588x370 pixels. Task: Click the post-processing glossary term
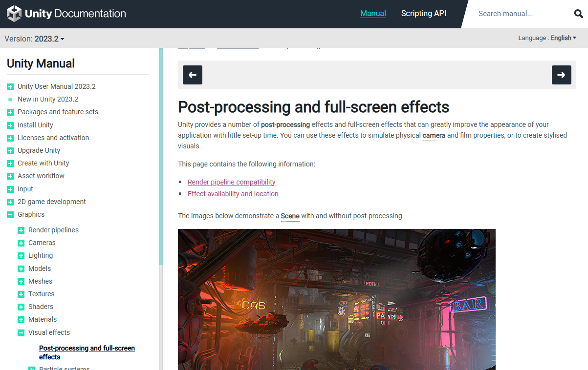285,124
